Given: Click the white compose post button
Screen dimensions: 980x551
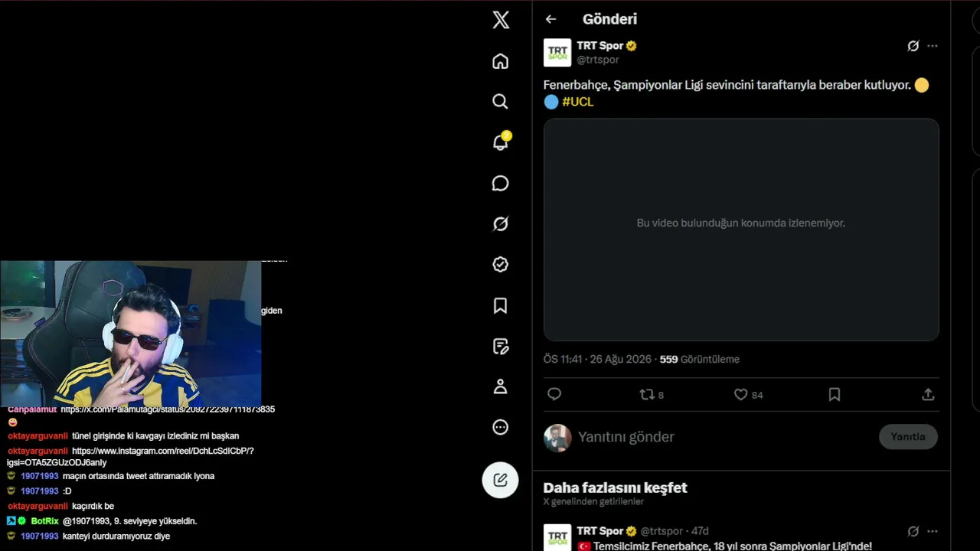Looking at the screenshot, I should coord(501,480).
